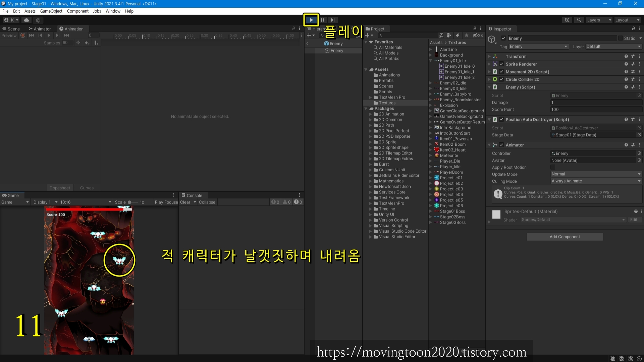Image resolution: width=644 pixels, height=362 pixels.
Task: Play the animation clip preview
Action: pos(49,36)
